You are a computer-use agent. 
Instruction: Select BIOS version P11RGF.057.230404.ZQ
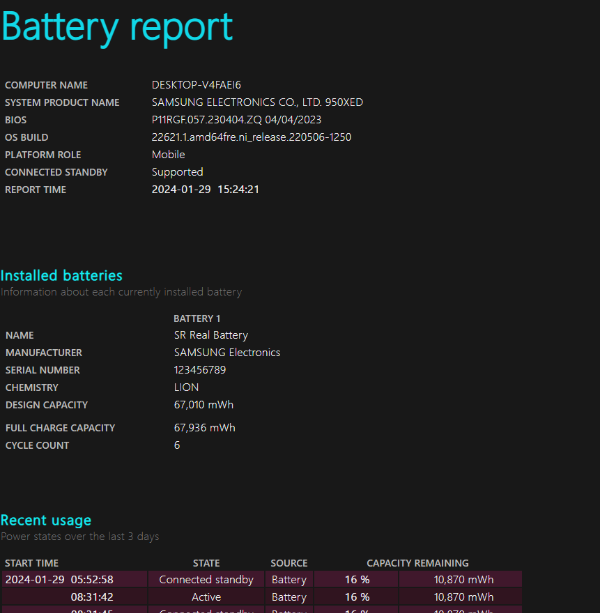point(236,120)
